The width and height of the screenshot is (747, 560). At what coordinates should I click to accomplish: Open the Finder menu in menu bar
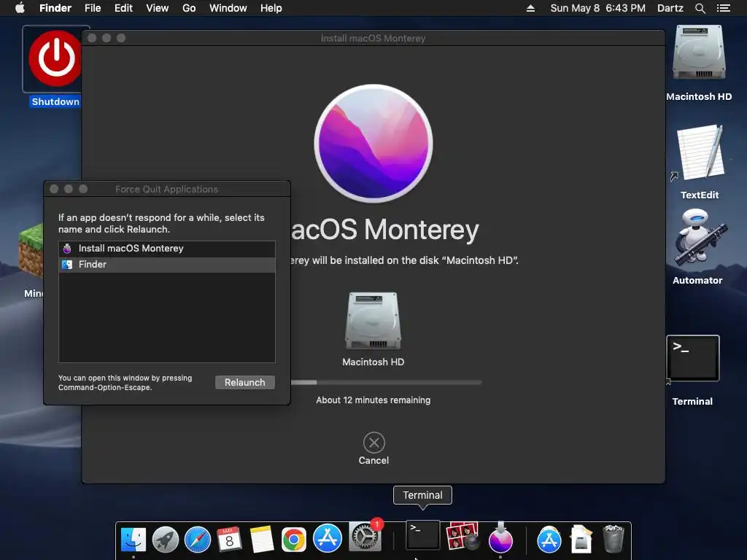click(x=55, y=8)
